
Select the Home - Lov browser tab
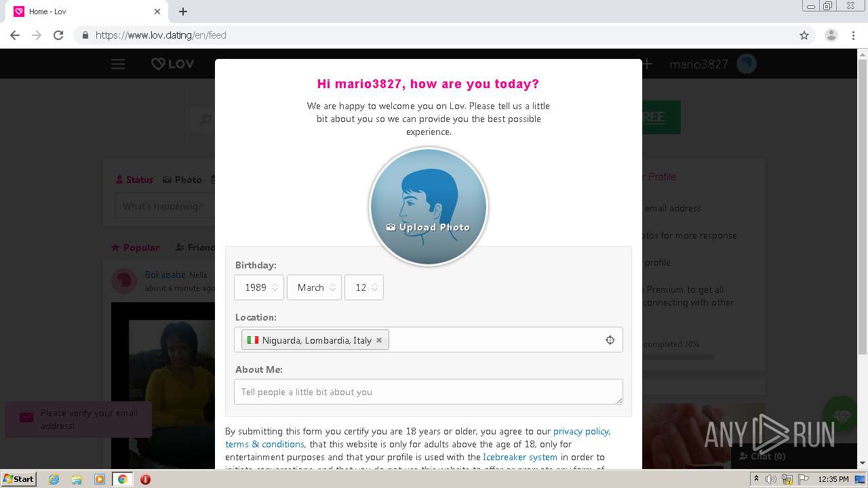87,12
